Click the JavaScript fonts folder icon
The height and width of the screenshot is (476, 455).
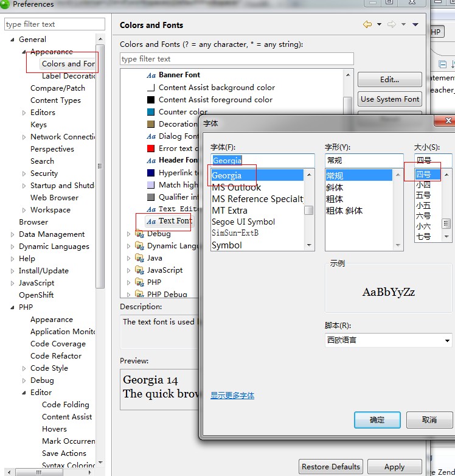point(139,270)
